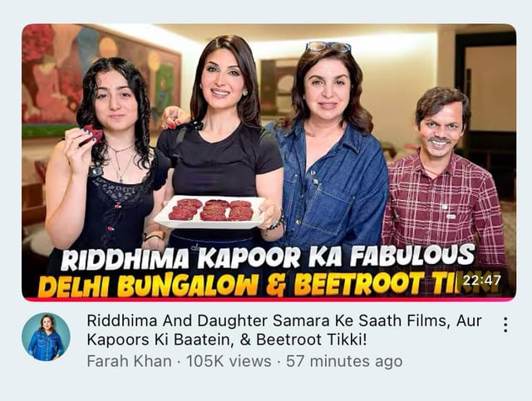Click the red watch-progress bar under thumbnail

click(268, 300)
